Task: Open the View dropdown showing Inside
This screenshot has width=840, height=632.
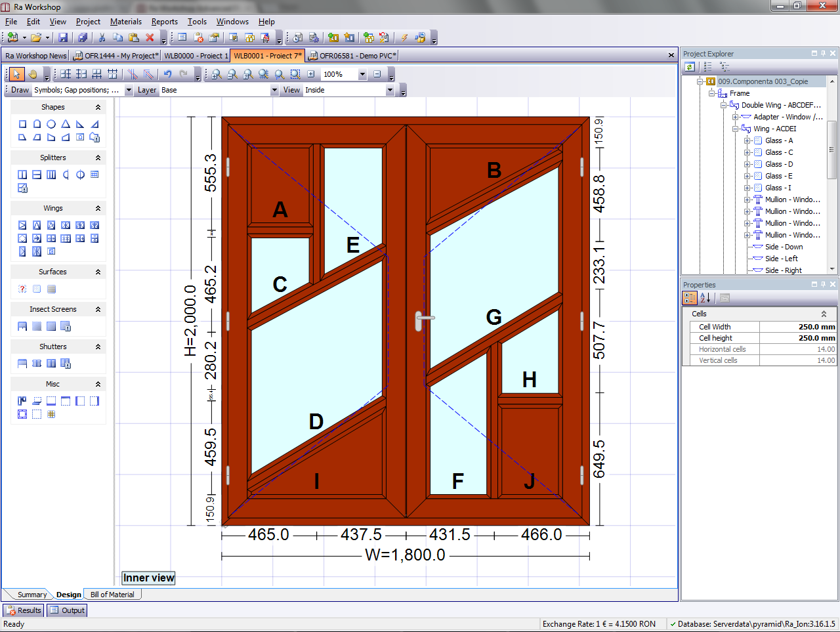Action: pos(390,90)
